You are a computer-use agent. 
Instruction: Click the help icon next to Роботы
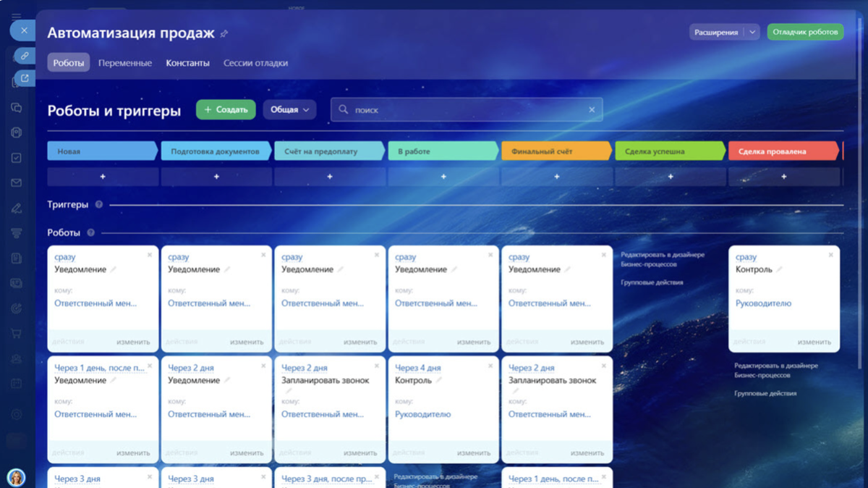(x=91, y=233)
